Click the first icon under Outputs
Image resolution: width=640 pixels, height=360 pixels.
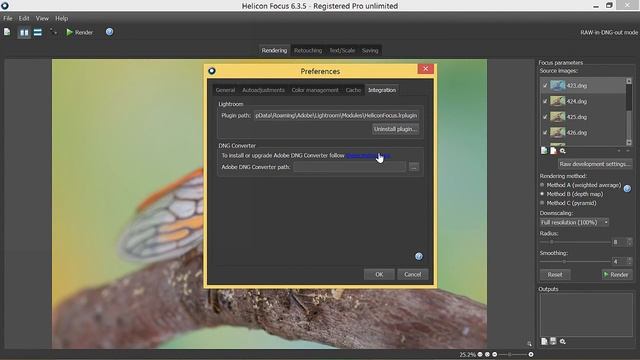pyautogui.click(x=544, y=341)
